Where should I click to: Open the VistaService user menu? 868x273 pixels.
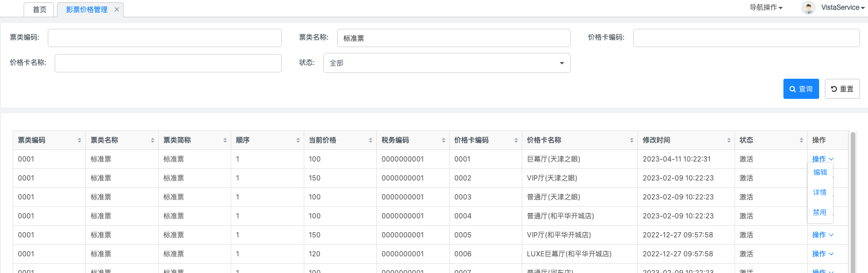point(843,7)
